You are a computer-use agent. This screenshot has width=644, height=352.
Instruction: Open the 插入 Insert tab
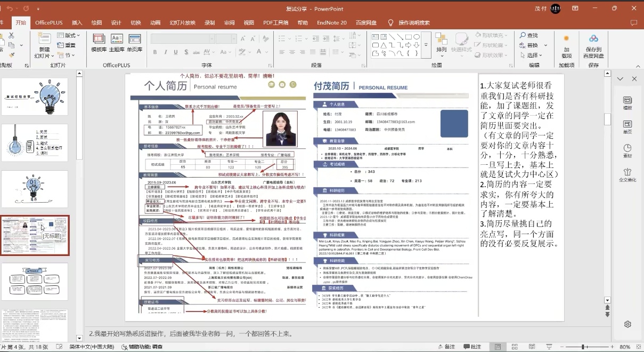click(77, 22)
